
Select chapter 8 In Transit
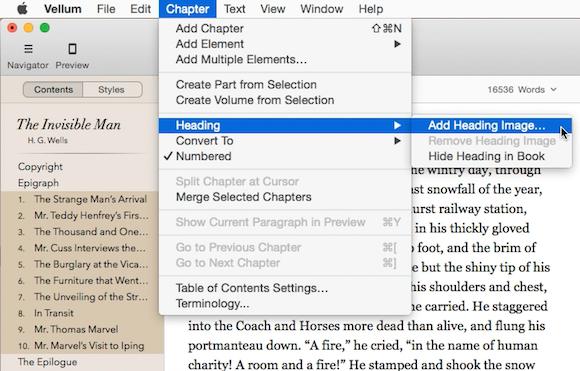[x=82, y=313]
